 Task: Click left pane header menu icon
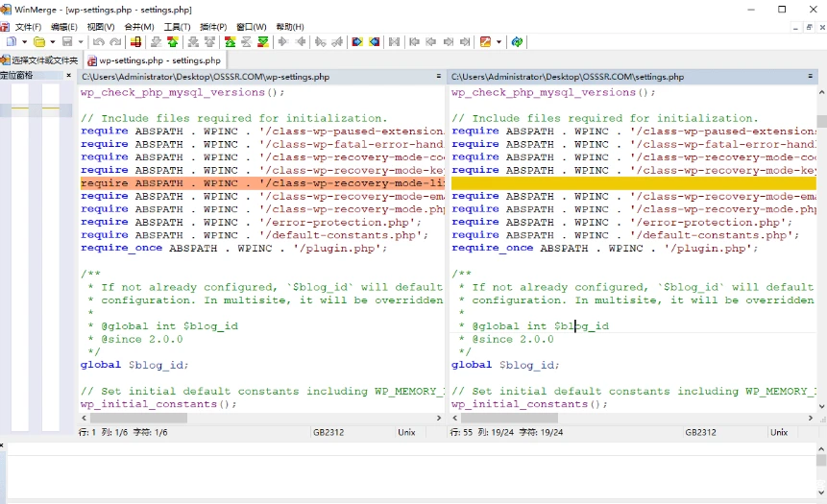coord(438,77)
